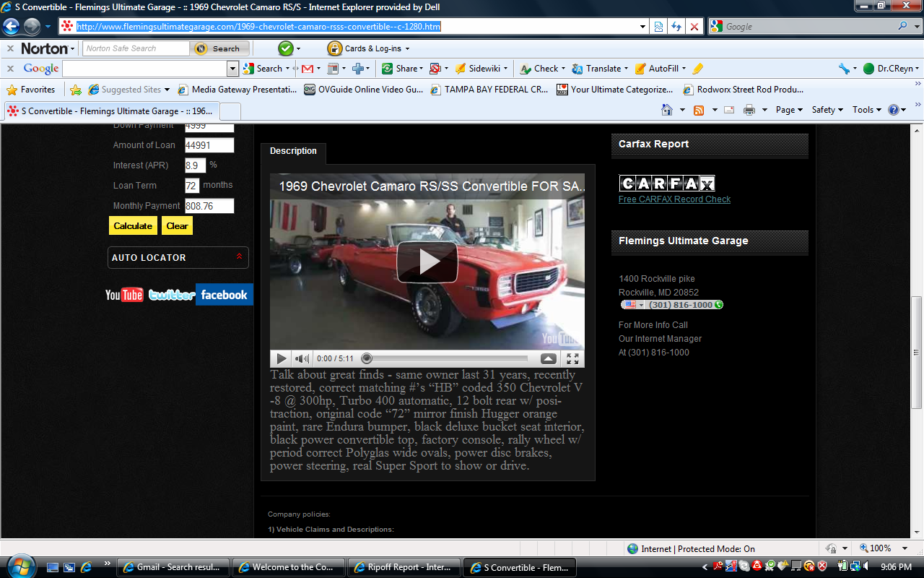The height and width of the screenshot is (578, 924).
Task: Open the OVGuide Online Video favorite
Action: (x=364, y=90)
